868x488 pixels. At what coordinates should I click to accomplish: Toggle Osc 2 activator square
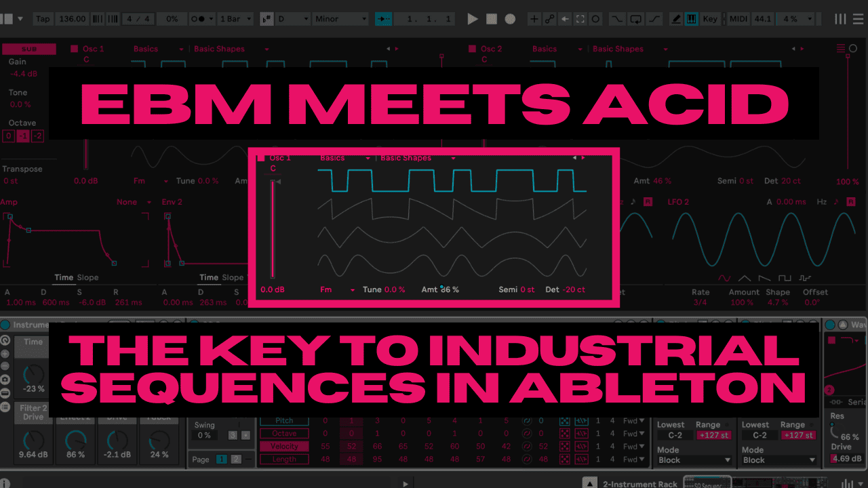(x=473, y=49)
